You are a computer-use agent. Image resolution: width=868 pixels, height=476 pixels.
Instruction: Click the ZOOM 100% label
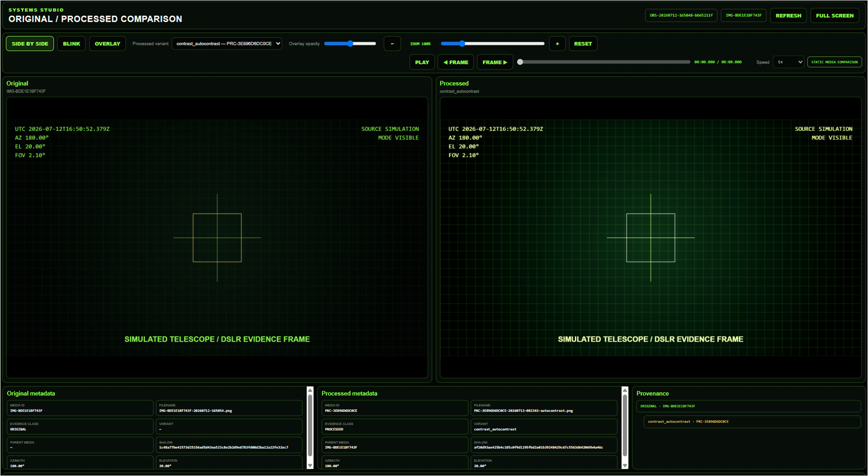[420, 44]
